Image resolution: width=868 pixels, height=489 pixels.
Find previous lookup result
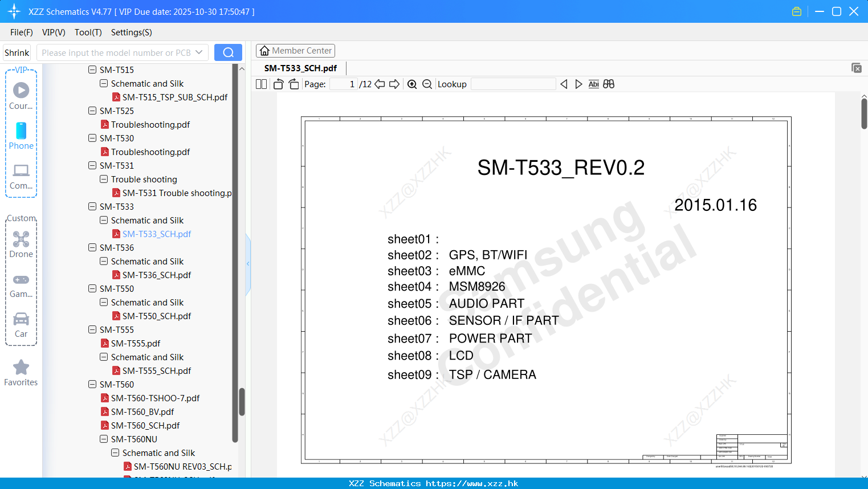tap(564, 84)
